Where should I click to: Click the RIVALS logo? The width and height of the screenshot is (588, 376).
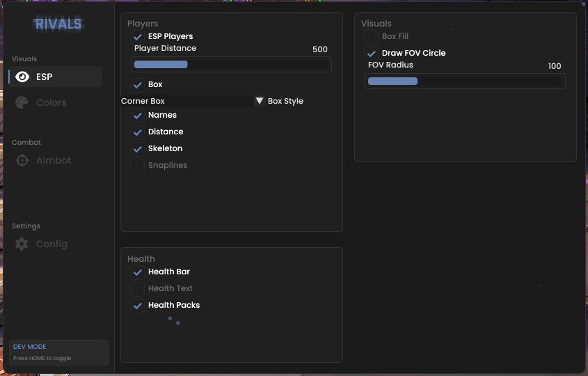tap(58, 24)
